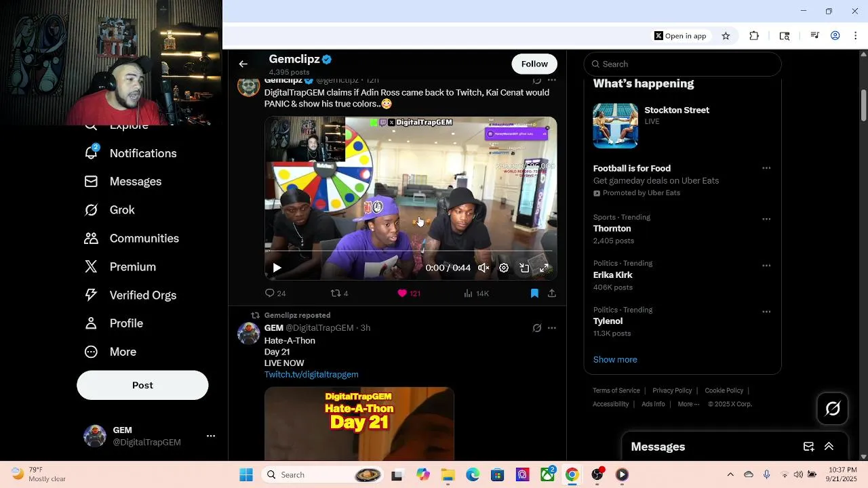The image size is (868, 488).
Task: Remove the bookmark on the post
Action: (534, 293)
